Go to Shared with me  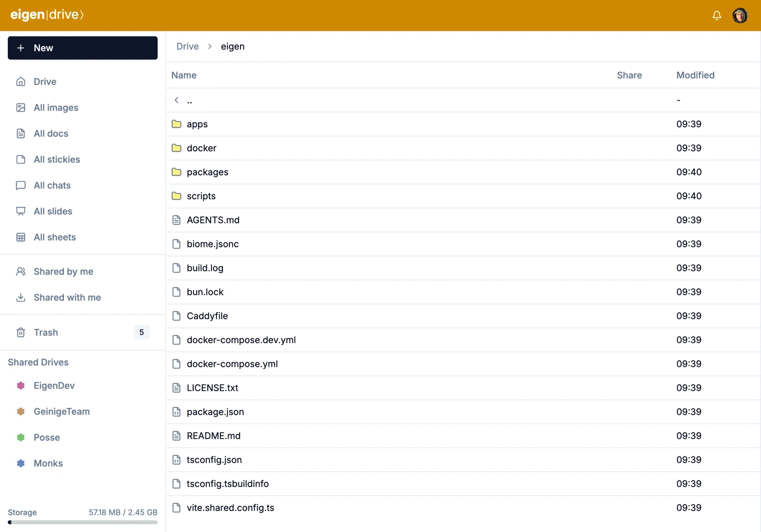tap(67, 297)
